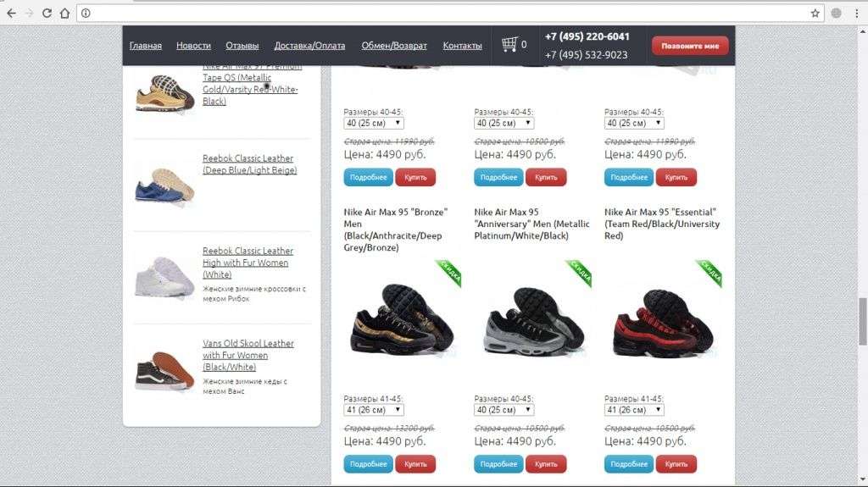The image size is (868, 487).
Task: Open the Контакты menu item
Action: pyautogui.click(x=462, y=46)
